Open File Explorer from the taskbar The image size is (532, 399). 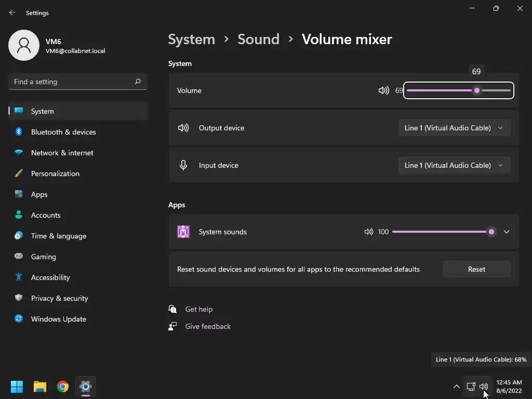[x=40, y=387]
